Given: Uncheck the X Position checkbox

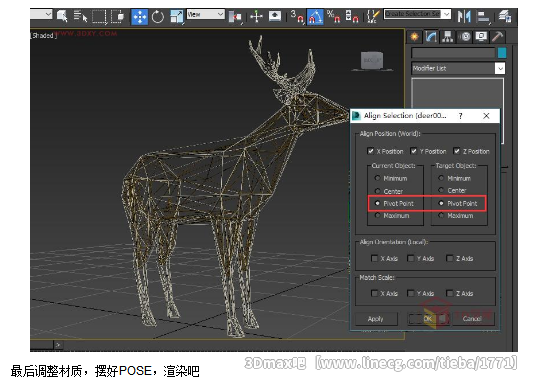Looking at the screenshot, I should [371, 151].
